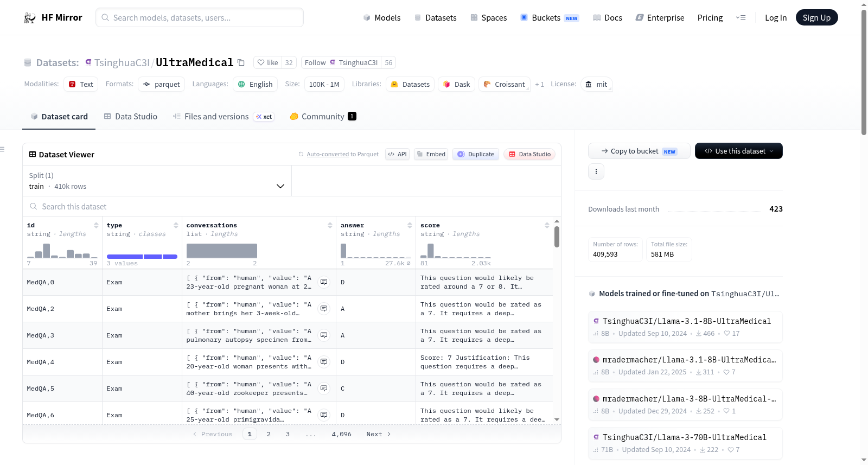Screen dimensions: 868x465
Task: Open the TsinghuaC3I owner link in title
Action: (122, 63)
